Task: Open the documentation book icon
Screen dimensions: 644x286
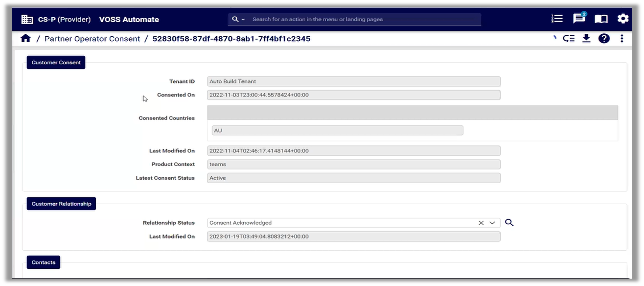Action: (x=601, y=19)
